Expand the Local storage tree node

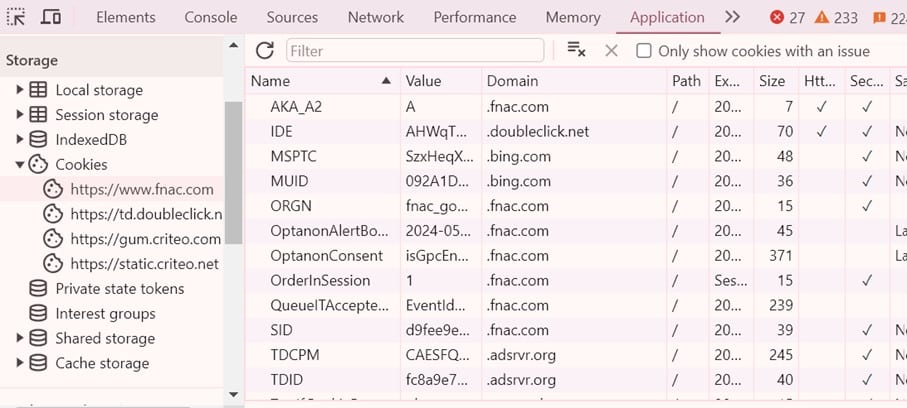pyautogui.click(x=20, y=90)
